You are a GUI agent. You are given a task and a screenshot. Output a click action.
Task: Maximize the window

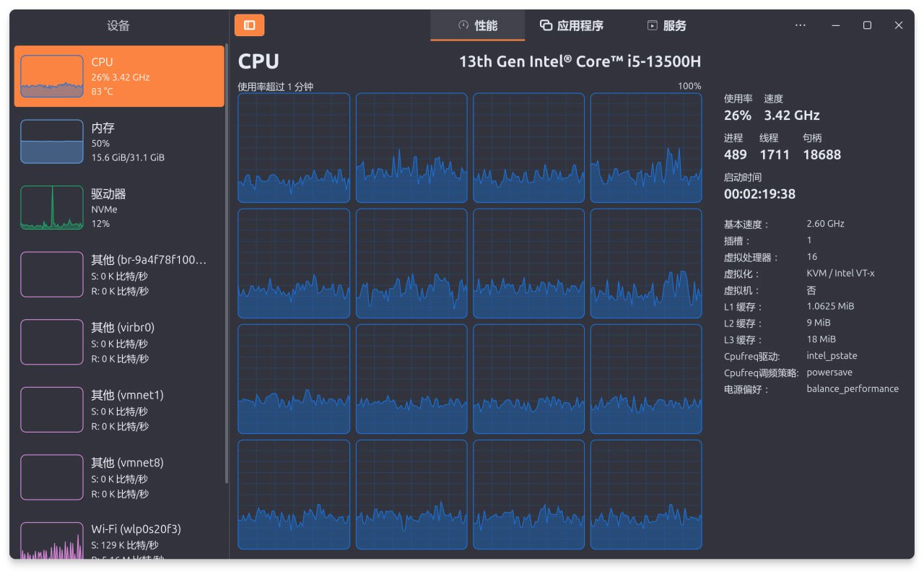coord(867,25)
